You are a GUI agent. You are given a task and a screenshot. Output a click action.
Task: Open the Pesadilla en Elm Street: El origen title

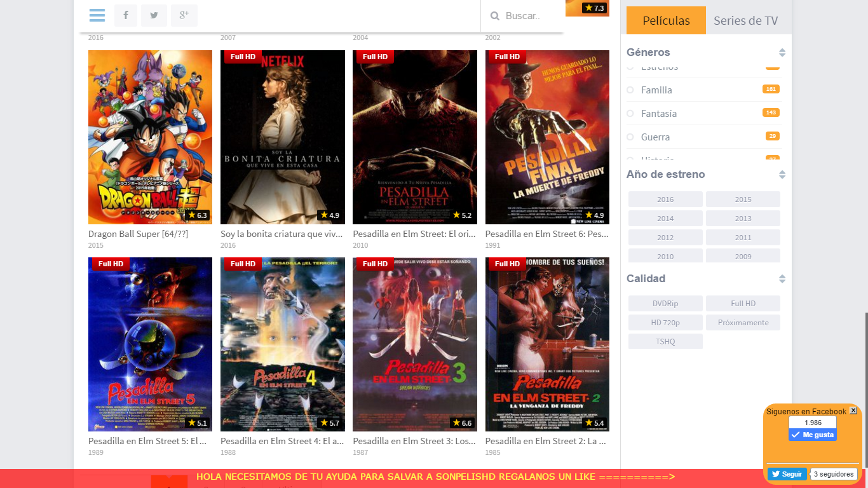tap(414, 234)
